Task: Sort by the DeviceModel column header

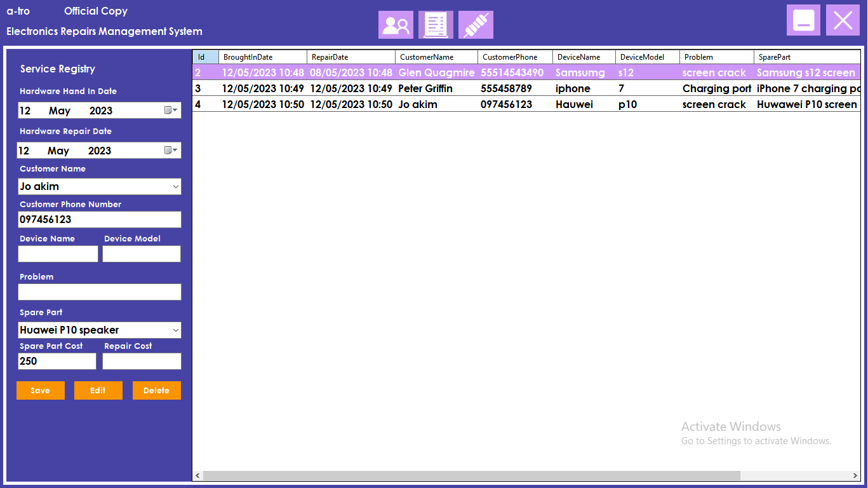Action: (x=648, y=57)
